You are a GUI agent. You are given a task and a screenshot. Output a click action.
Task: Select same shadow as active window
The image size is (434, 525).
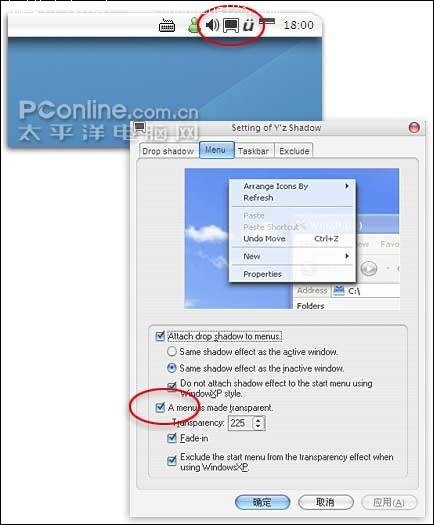171,351
